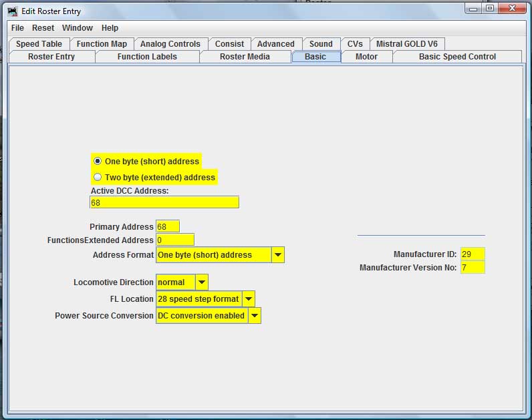The width and height of the screenshot is (532, 420).
Task: Click the Primary Address field
Action: [x=168, y=226]
